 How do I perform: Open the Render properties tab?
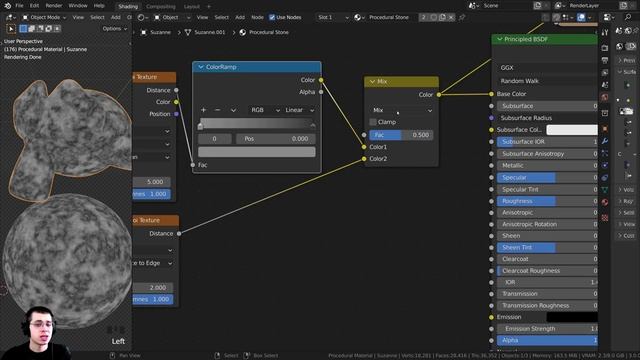(x=605, y=48)
